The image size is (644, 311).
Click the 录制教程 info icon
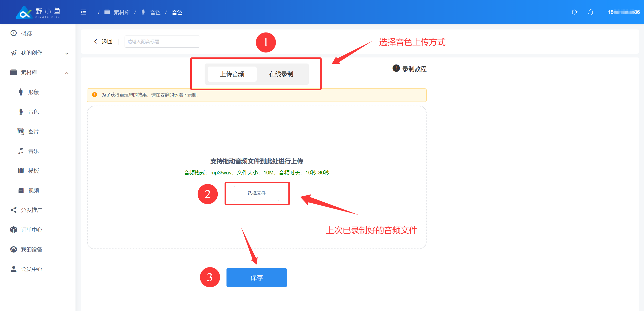tap(396, 68)
